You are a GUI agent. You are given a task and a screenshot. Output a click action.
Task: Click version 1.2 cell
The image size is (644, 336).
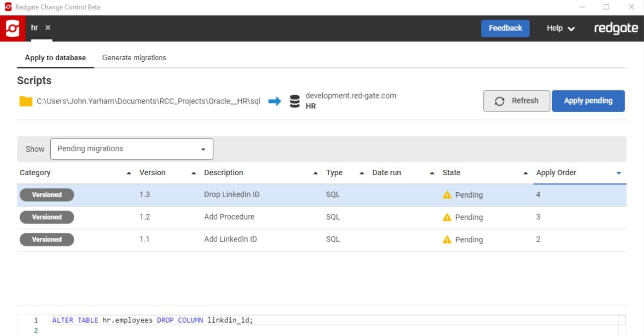point(145,217)
